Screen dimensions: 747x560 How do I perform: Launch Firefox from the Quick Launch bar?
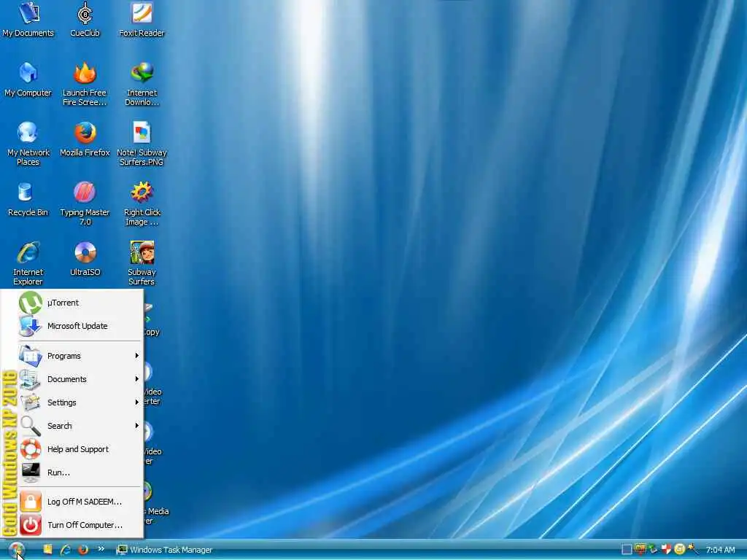(x=83, y=550)
